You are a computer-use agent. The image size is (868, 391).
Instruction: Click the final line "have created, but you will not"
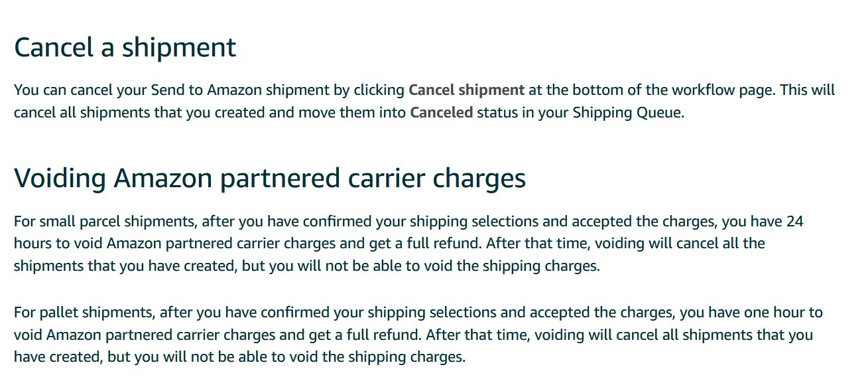(x=240, y=357)
